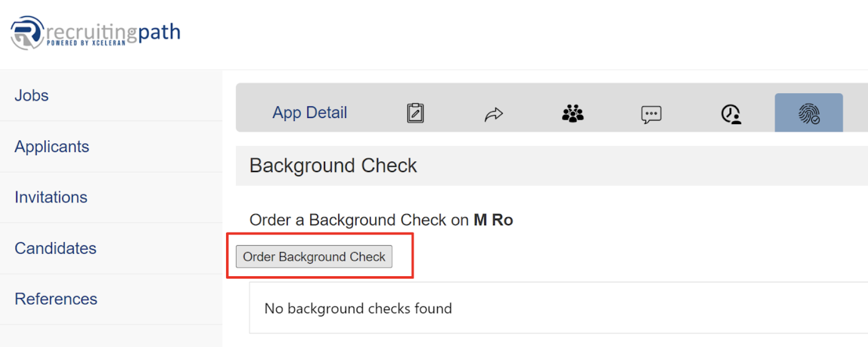Select Candidates in the sidebar
Viewport: 868px width, 347px height.
56,248
